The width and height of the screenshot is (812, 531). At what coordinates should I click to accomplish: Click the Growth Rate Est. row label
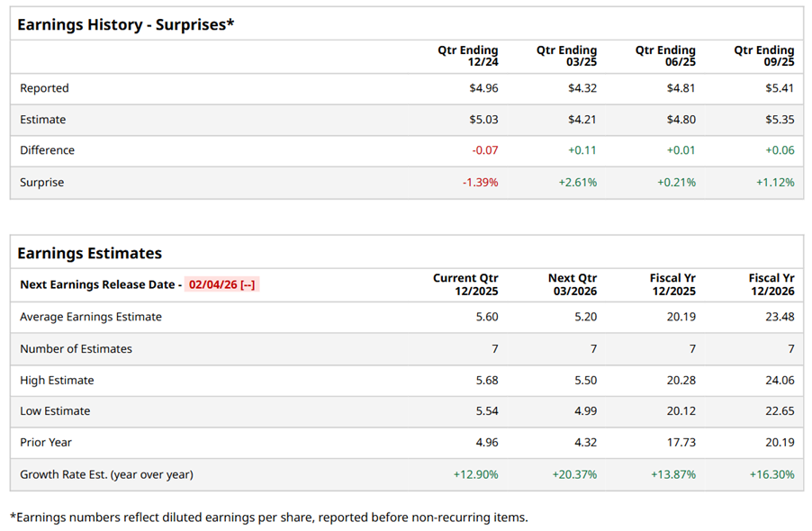point(106,474)
